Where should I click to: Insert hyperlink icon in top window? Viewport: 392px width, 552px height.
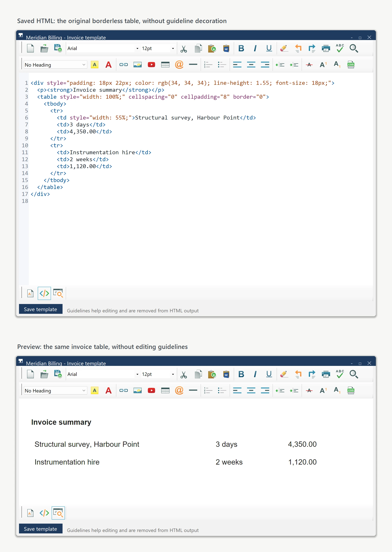[124, 65]
